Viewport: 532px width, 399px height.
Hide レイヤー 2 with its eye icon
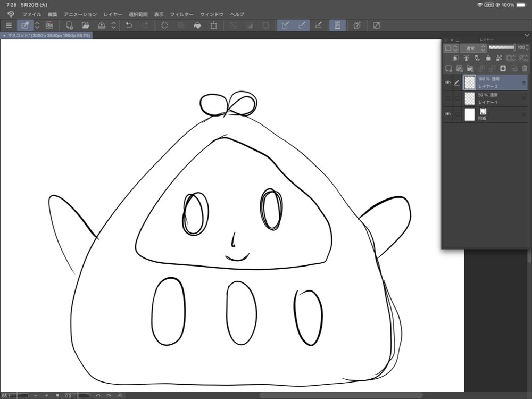tap(448, 82)
